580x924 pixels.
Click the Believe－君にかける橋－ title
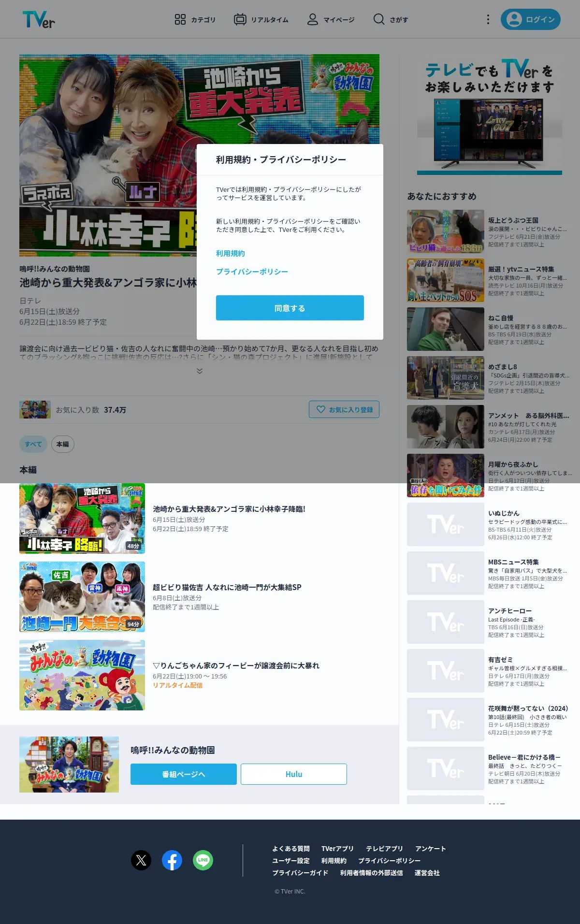pos(524,757)
